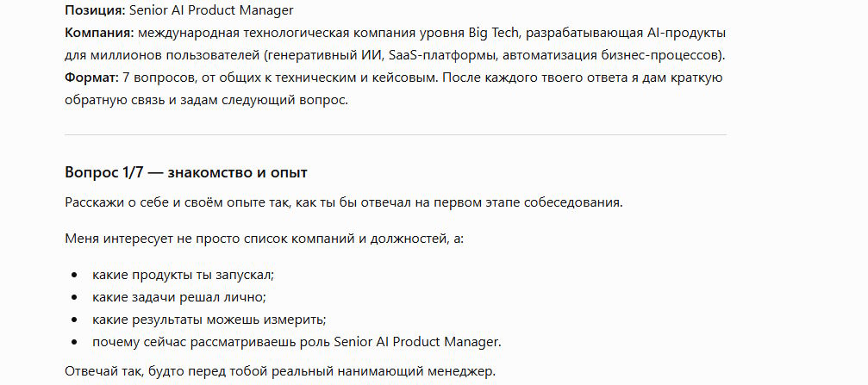Screen dimensions: 868x385
Task: Click the bold 'Позиция:' label
Action: (95, 10)
